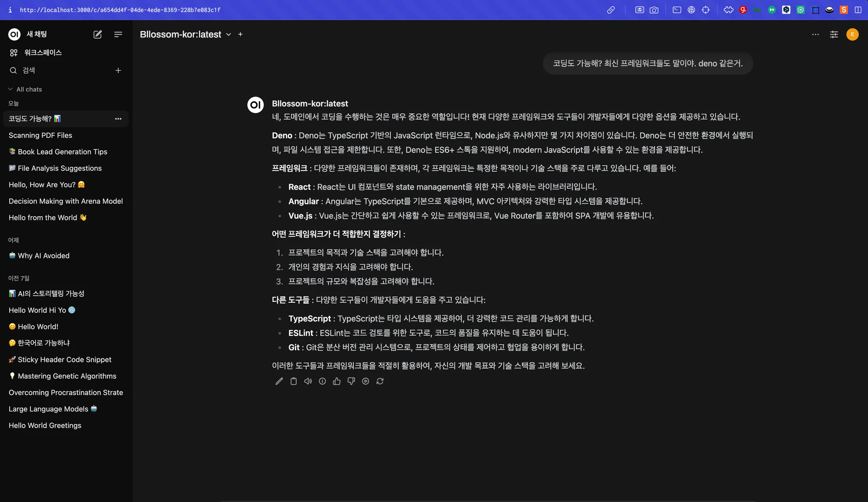This screenshot has width=868, height=502.
Task: Open chat controls sliders icon
Action: pos(834,34)
